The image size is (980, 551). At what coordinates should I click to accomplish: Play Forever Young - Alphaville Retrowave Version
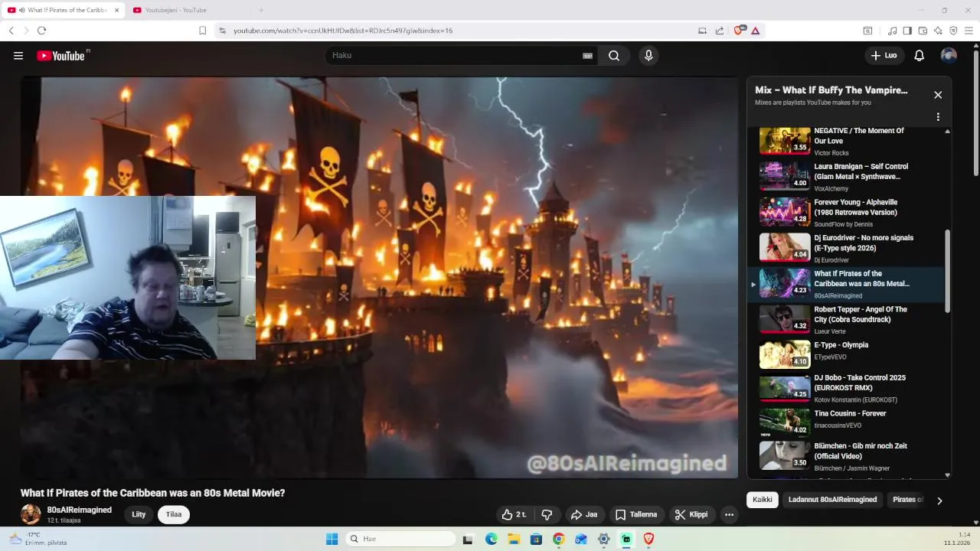(x=846, y=213)
